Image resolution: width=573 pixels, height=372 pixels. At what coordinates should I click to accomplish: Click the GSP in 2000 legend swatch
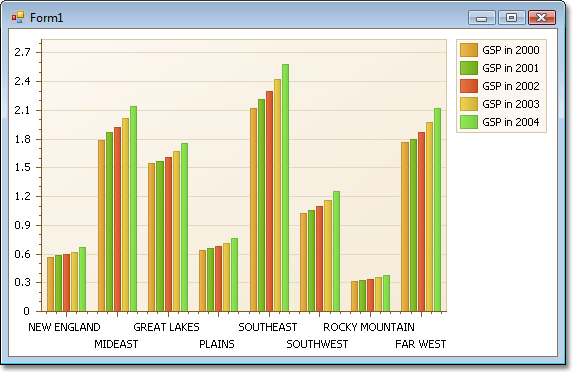click(469, 50)
